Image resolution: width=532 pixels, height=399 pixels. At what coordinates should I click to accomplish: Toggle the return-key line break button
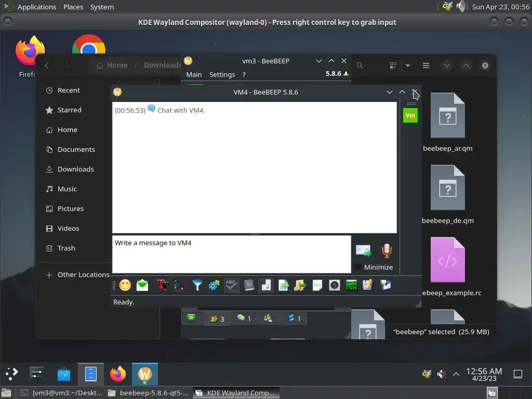266,285
